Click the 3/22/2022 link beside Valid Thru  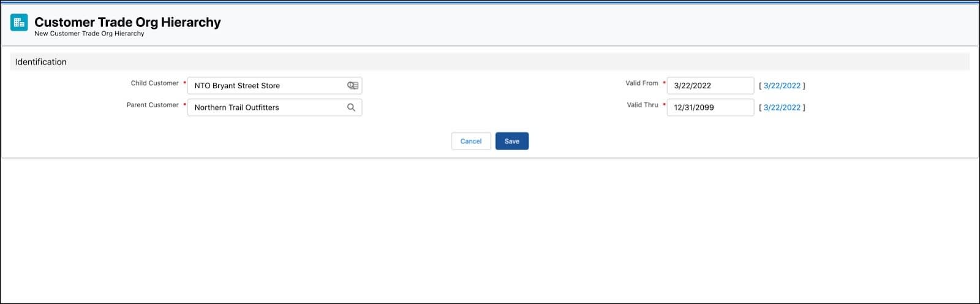coord(782,107)
